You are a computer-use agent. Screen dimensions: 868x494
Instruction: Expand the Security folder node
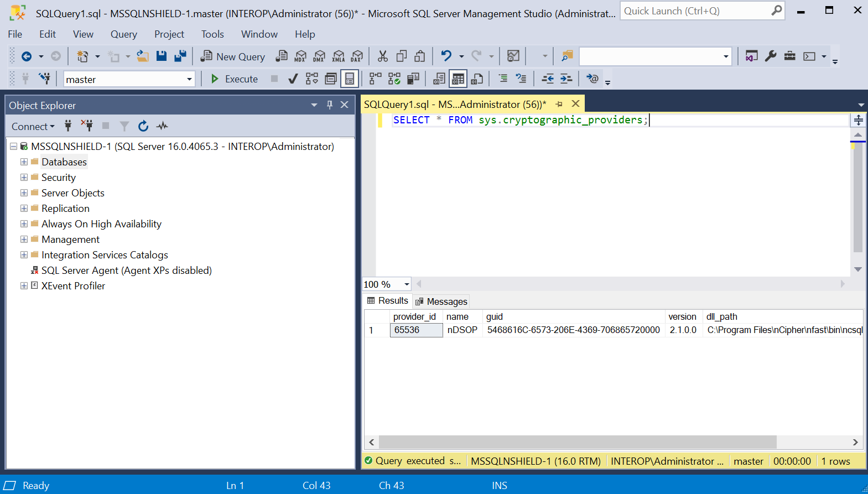click(24, 177)
